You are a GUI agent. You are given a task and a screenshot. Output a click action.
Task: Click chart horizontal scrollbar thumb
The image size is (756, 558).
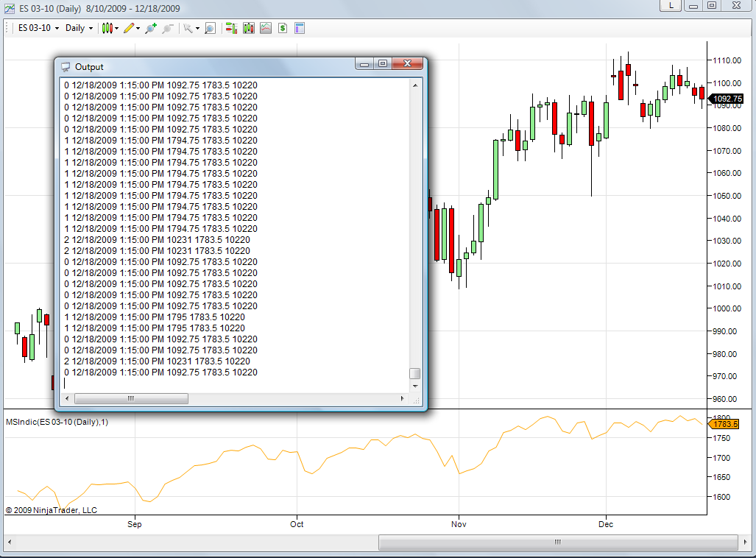click(x=558, y=542)
